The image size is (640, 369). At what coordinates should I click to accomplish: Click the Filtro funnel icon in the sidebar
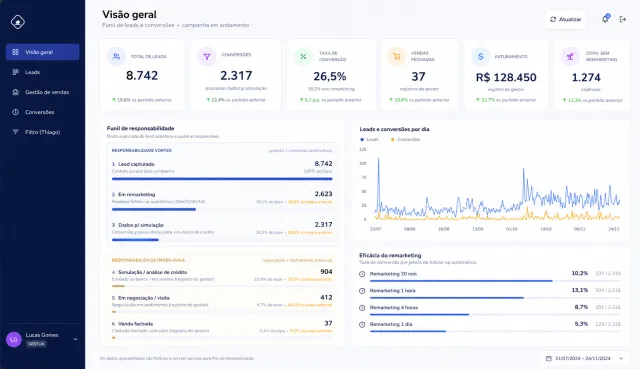[x=16, y=132]
